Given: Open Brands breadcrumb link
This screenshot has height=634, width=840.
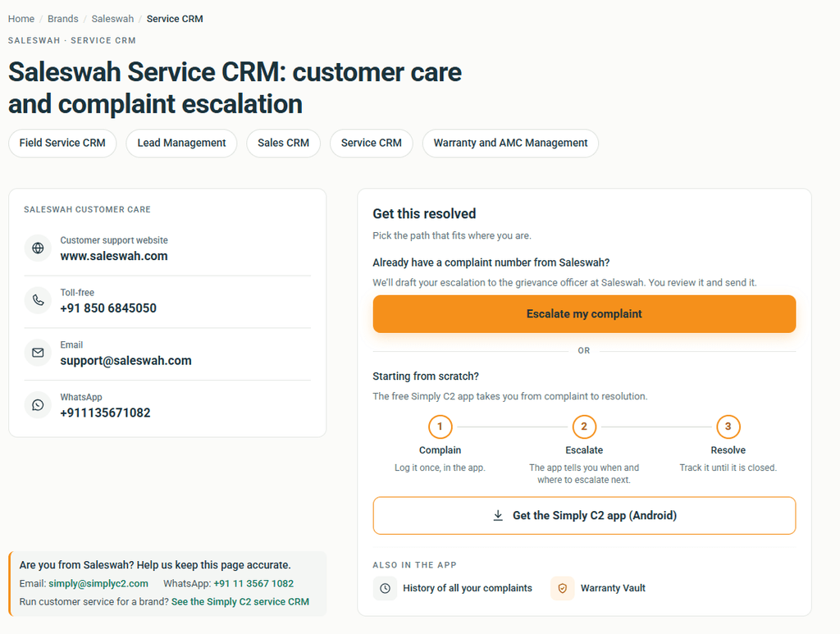Looking at the screenshot, I should [x=62, y=19].
